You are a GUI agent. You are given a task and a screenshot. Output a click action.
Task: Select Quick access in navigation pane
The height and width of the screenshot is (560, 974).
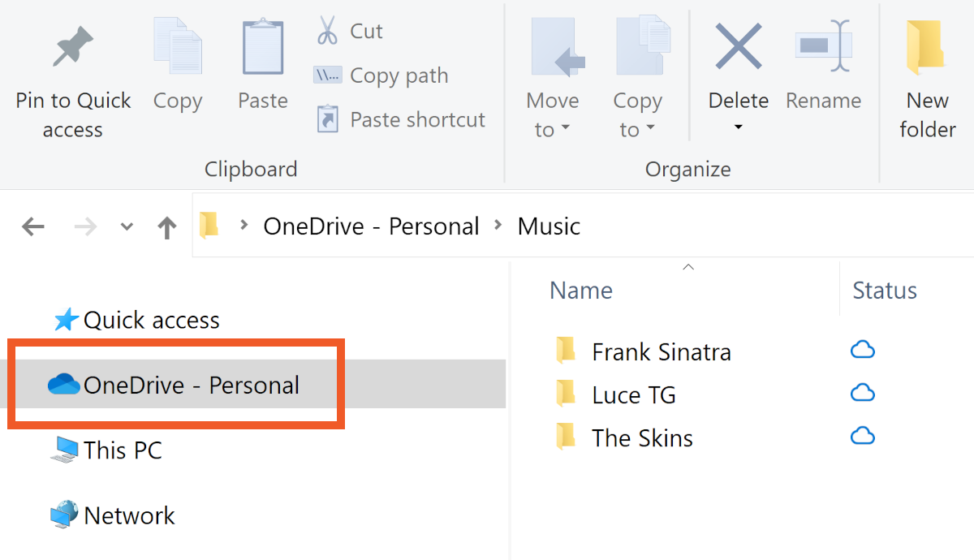pos(151,320)
